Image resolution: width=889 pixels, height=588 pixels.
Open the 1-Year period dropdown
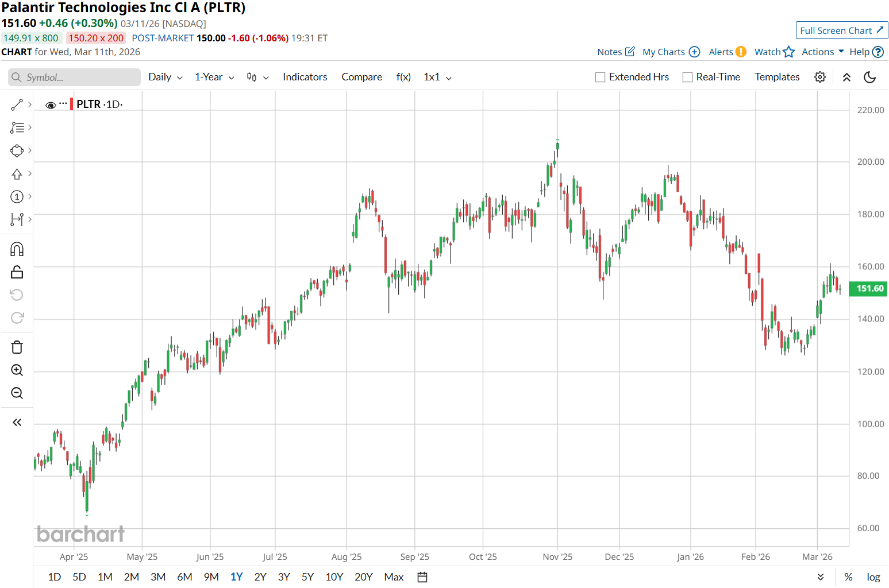214,77
